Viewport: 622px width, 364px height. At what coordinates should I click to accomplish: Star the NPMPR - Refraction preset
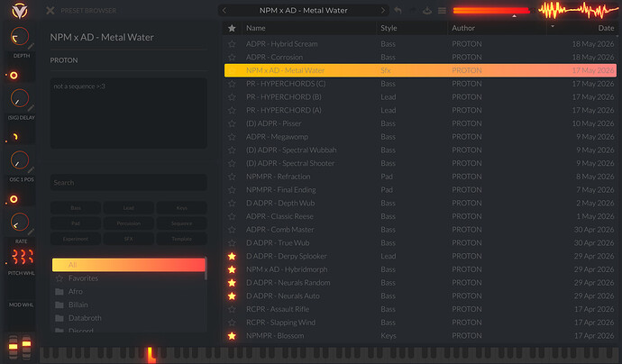232,177
